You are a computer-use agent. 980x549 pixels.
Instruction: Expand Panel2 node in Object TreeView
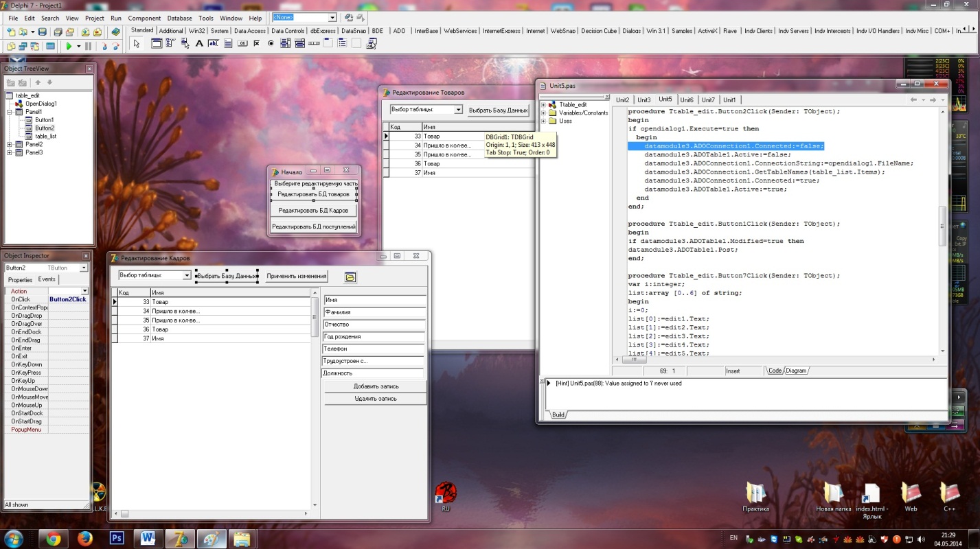[x=10, y=145]
